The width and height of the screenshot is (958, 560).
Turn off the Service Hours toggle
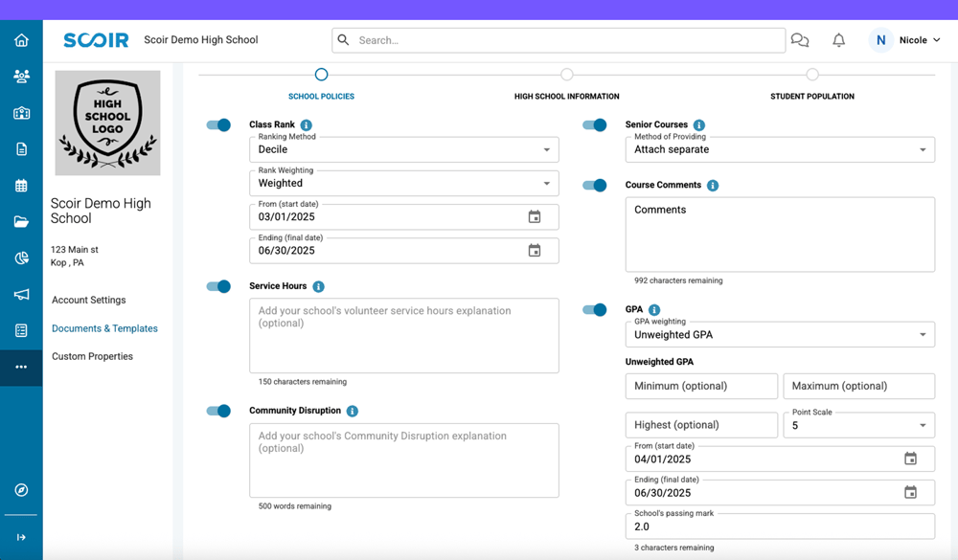[x=218, y=286]
